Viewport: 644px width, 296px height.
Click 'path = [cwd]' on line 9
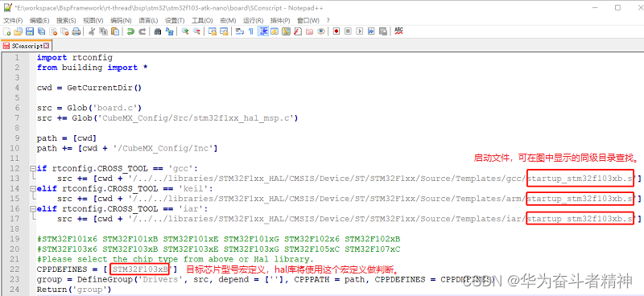(67, 138)
